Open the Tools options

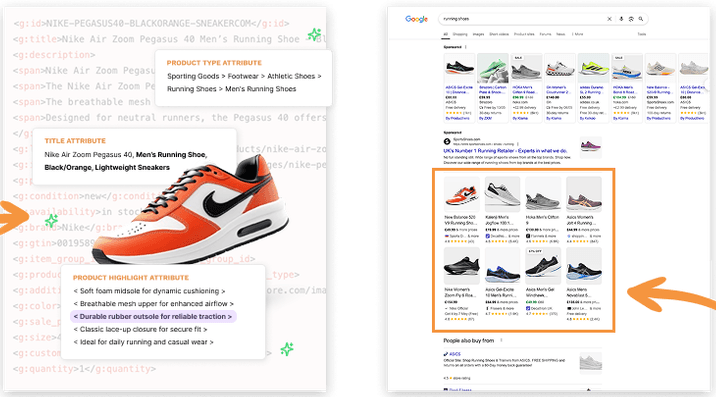[642, 34]
